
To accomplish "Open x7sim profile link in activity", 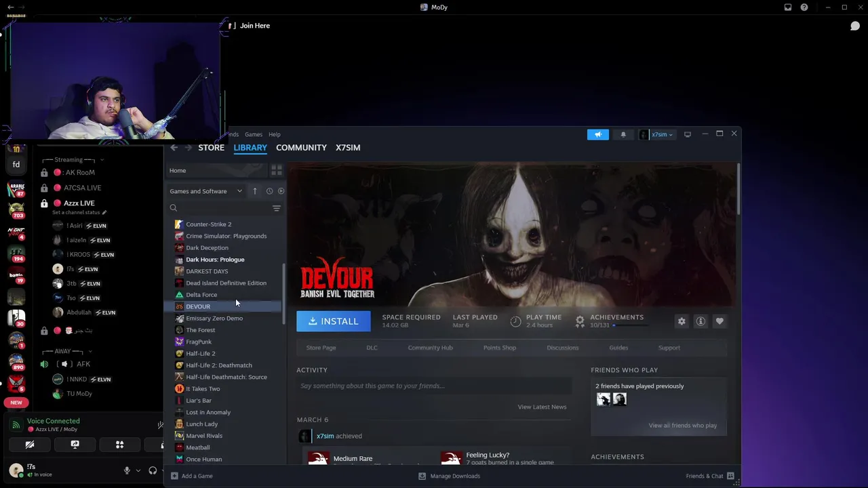I will point(325,436).
